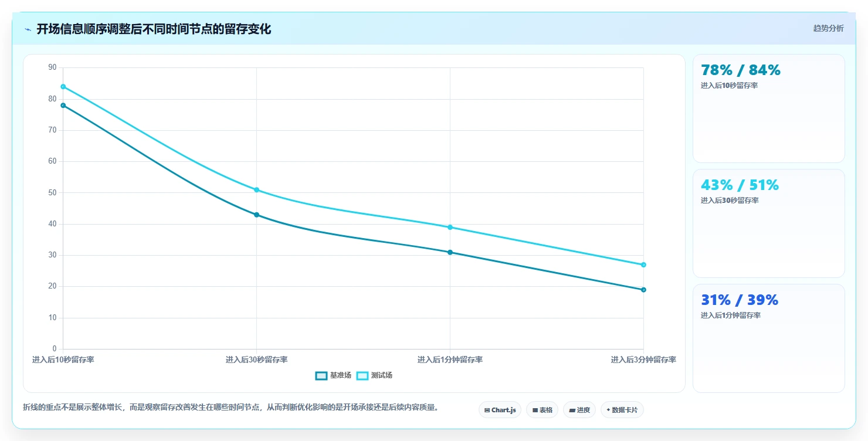Select the 表格 tag chip

coord(542,410)
